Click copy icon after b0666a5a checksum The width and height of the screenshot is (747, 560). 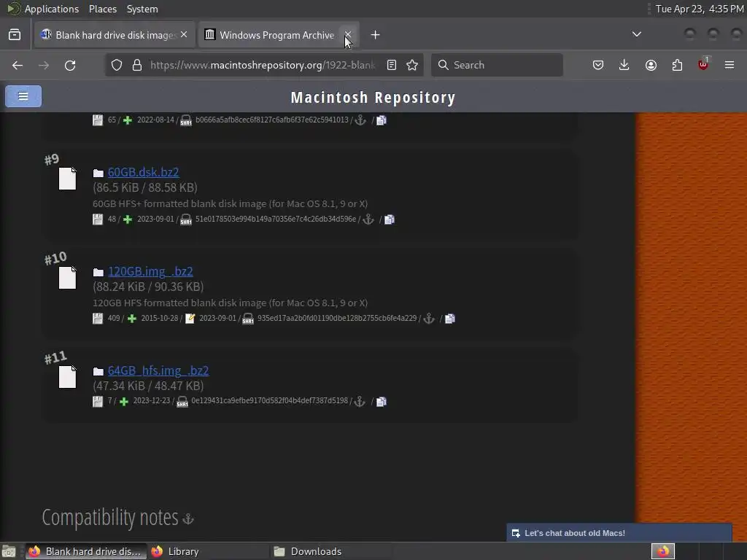point(381,120)
